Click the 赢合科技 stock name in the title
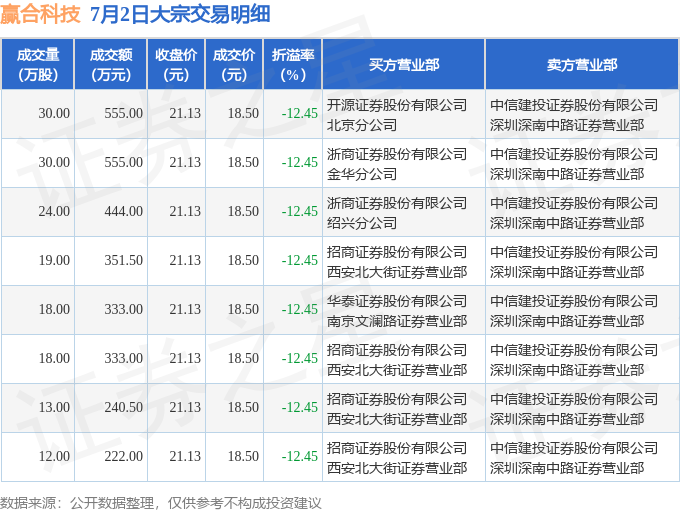Image resolution: width=680 pixels, height=512 pixels. [40, 13]
